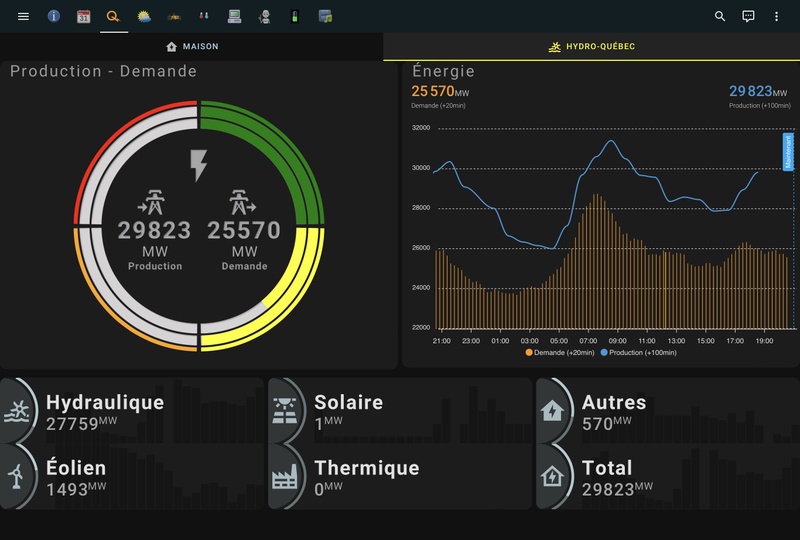
Task: Open the Hydraulique 27759 MW card
Action: [132, 411]
